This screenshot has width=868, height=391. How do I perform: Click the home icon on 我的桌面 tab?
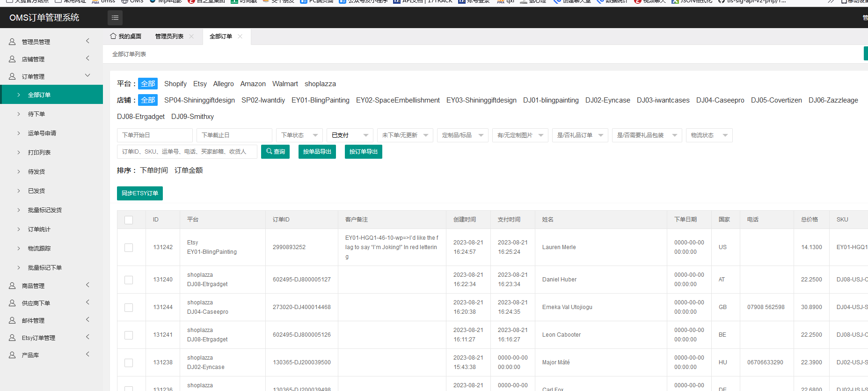pos(113,36)
